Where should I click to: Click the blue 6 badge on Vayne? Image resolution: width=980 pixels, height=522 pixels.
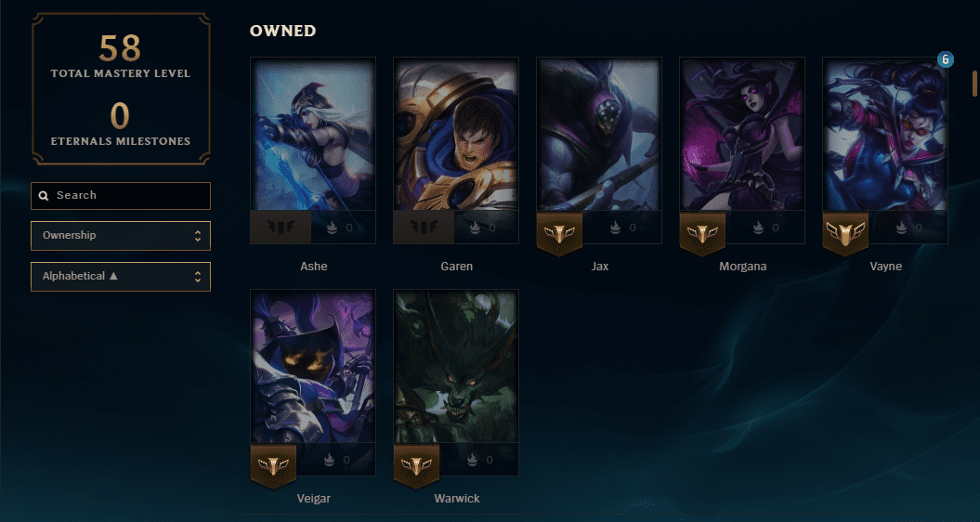(946, 60)
